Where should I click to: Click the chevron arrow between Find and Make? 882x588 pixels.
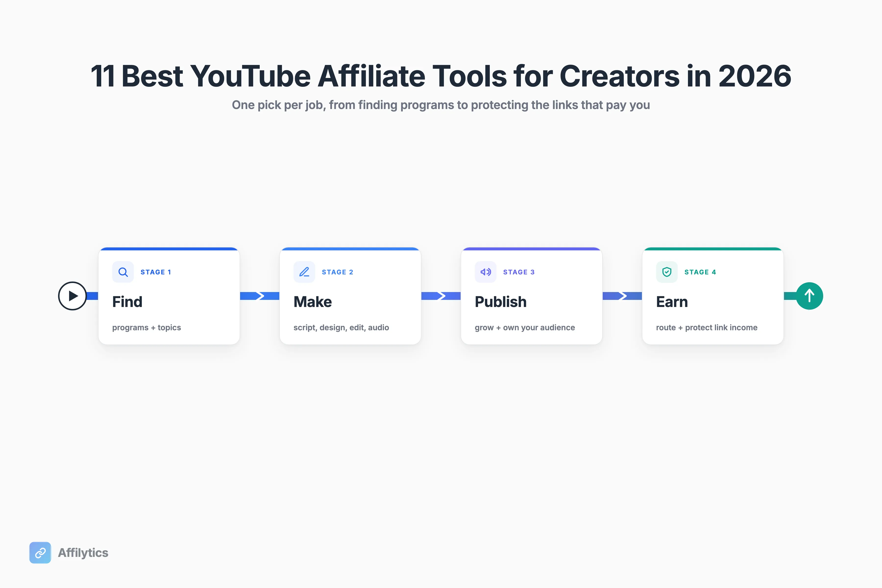(260, 296)
